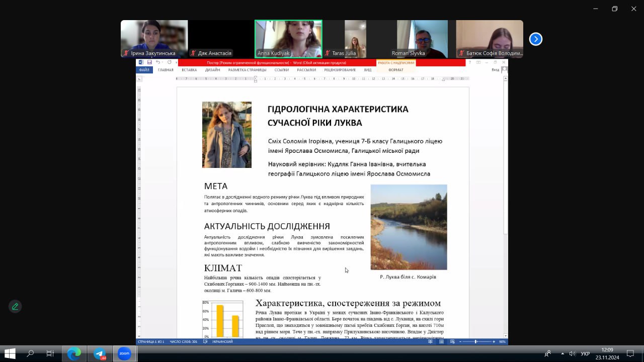Select Anna Kudlyak's video thumbnail
The image size is (644, 362).
tap(288, 39)
